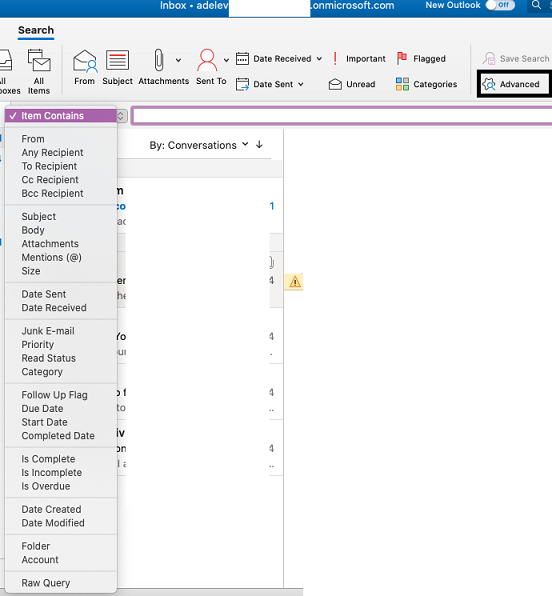Choose Priority menu entry
Screen dimensions: 552x596
61,344
